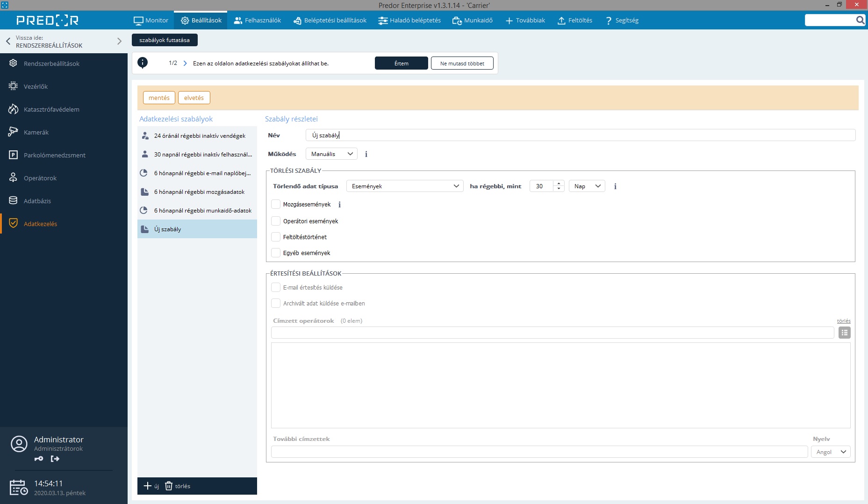Open the Munkaidő menu tab
Image resolution: width=868 pixels, height=504 pixels.
(x=473, y=21)
